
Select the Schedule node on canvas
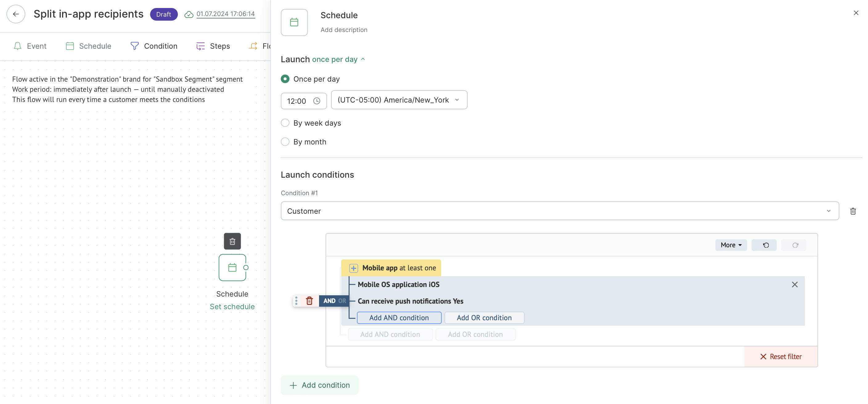point(232,268)
